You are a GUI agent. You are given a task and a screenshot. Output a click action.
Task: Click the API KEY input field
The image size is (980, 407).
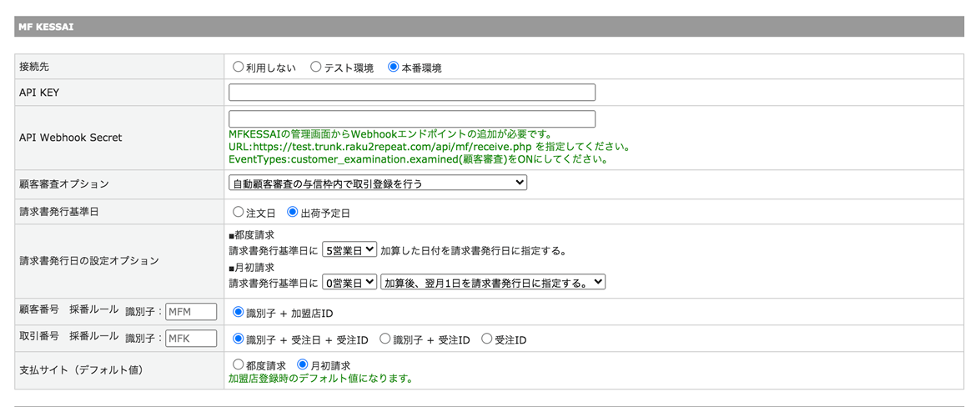412,93
